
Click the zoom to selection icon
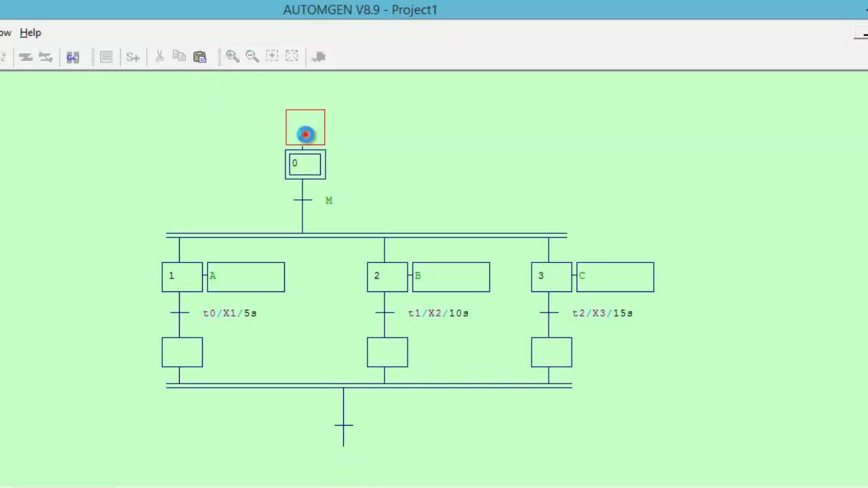(272, 56)
